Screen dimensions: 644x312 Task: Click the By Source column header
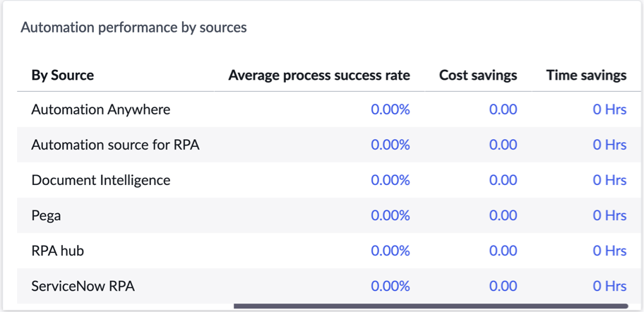coord(62,75)
